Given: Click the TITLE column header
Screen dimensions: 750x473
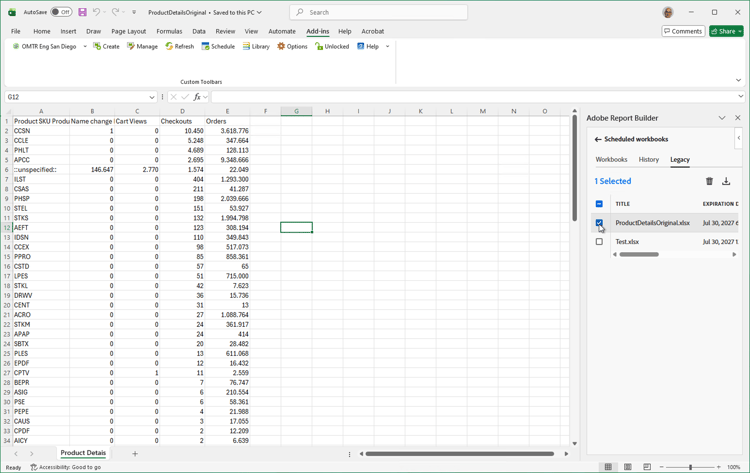Looking at the screenshot, I should tap(622, 204).
